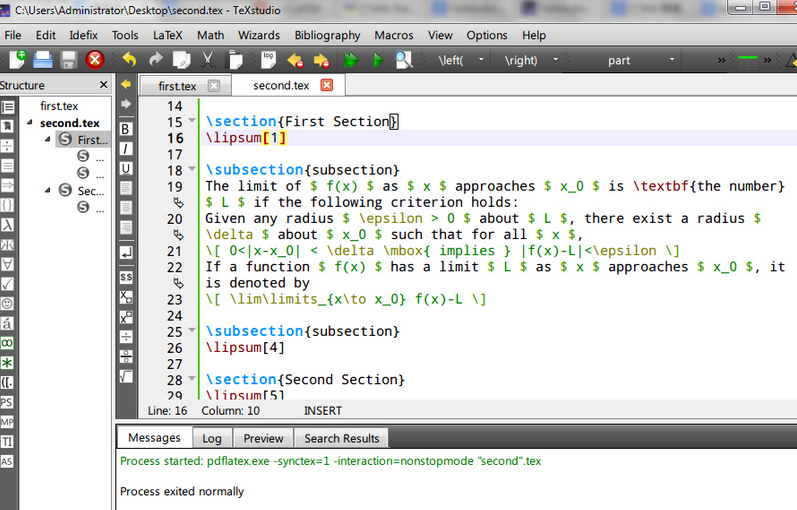
Task: Close the Structure panel
Action: coord(104,84)
